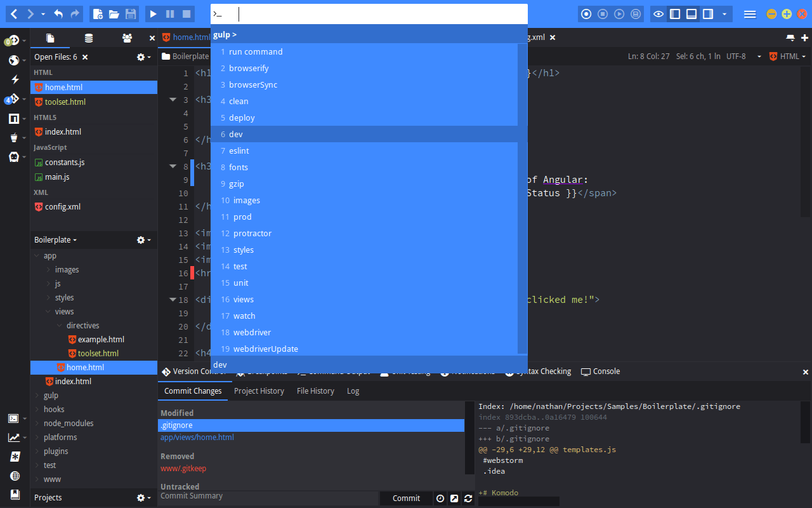Screen dimensions: 812x508
Task: Save the file with the floppy icon
Action: click(131, 13)
